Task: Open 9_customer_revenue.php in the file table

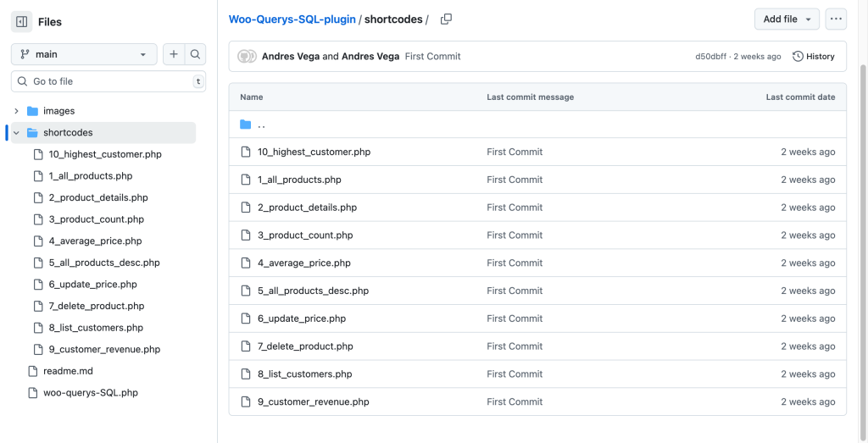Action: coord(314,401)
